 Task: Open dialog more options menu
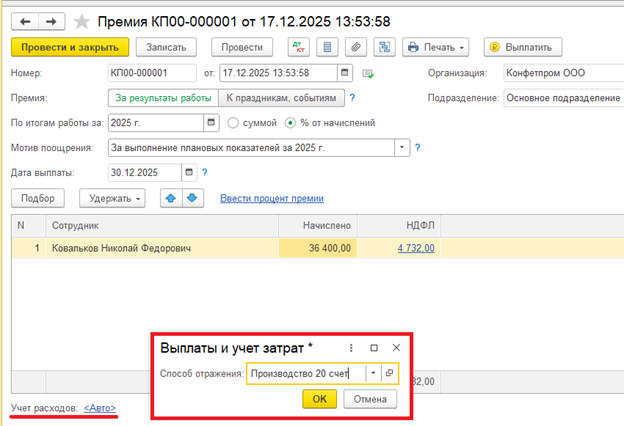pos(351,348)
